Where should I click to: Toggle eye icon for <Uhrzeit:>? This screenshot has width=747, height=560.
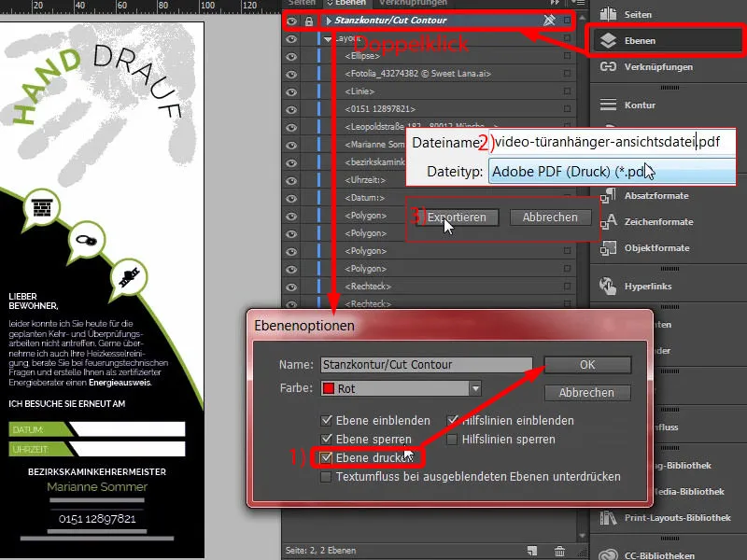[x=291, y=180]
